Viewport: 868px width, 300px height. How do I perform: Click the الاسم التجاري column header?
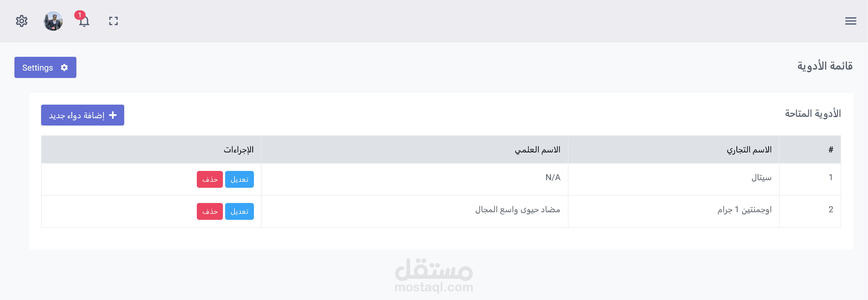(749, 149)
